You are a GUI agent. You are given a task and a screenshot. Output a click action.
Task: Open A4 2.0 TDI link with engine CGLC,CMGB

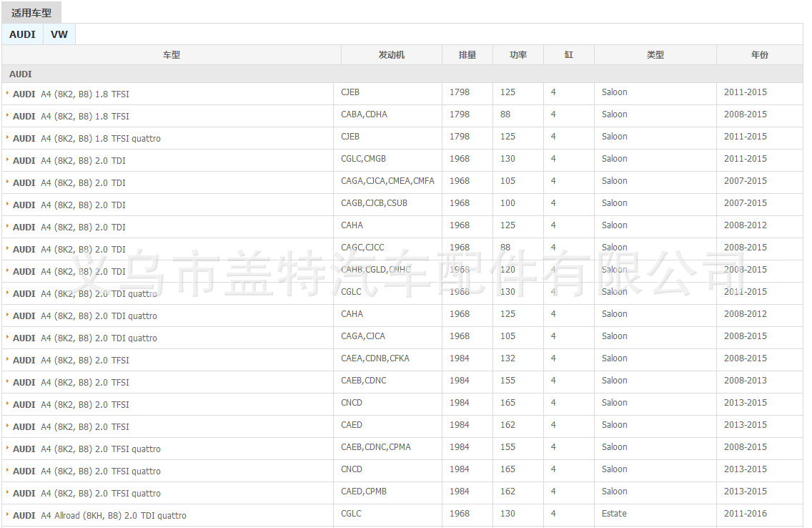(x=69, y=161)
